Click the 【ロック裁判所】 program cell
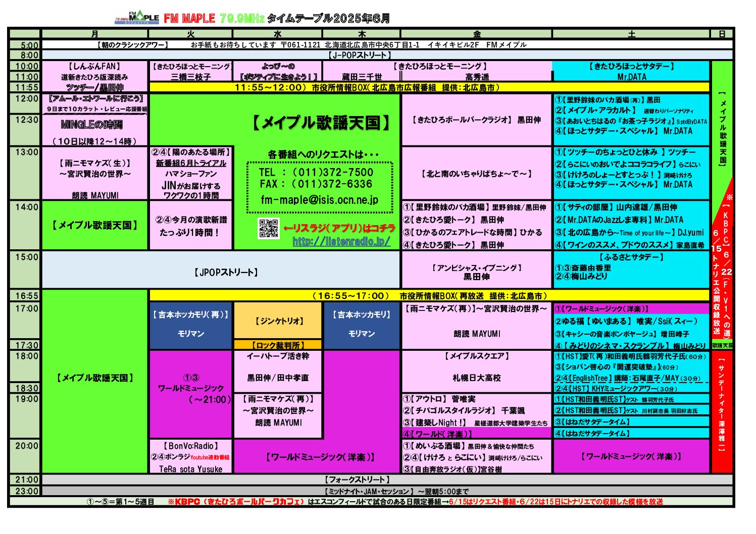This screenshot has width=756, height=534. coord(278,345)
